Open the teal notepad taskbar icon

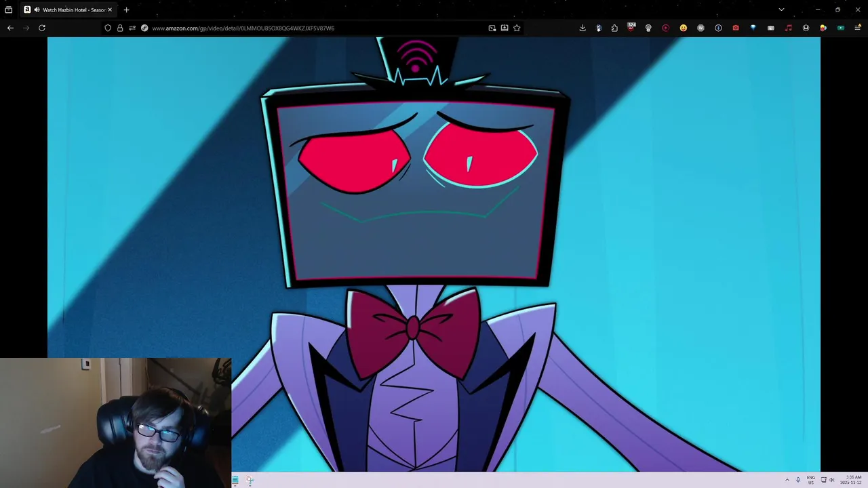point(235,480)
